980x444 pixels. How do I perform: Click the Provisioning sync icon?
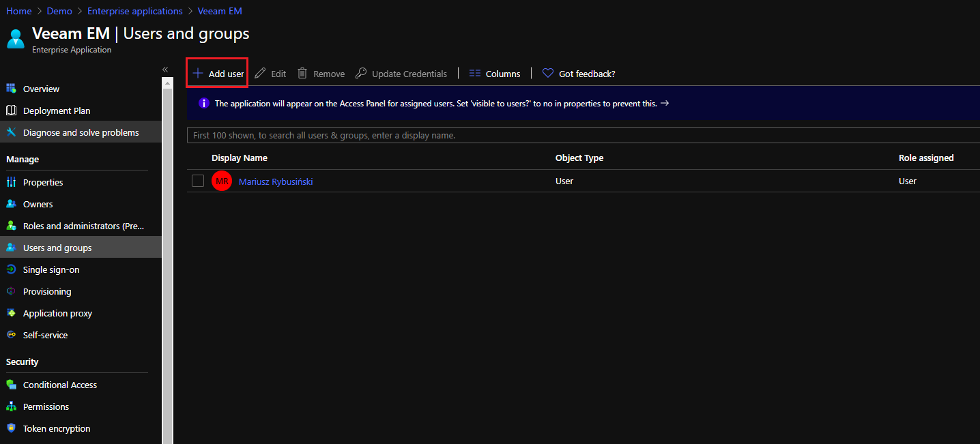click(11, 291)
